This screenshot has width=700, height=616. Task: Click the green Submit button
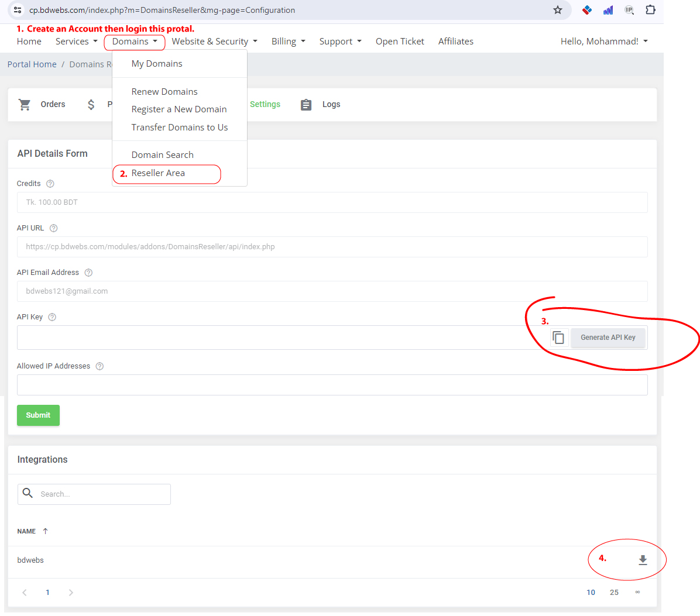pyautogui.click(x=39, y=415)
